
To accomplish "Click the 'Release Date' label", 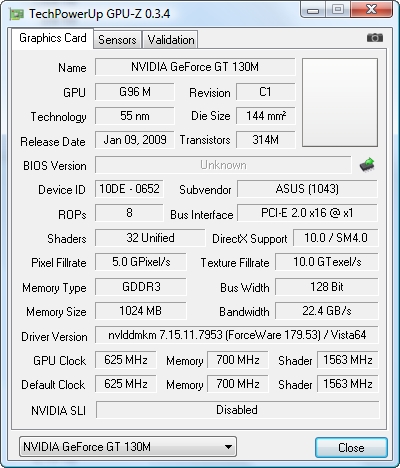I will coord(53,142).
